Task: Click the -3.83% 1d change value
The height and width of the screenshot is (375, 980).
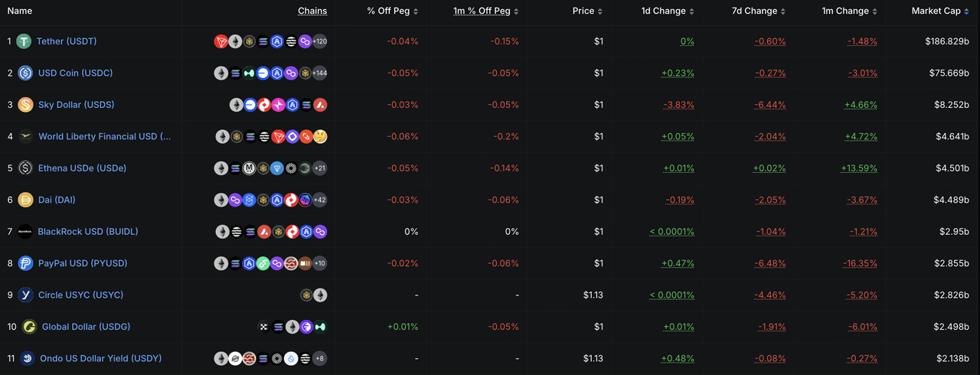Action: pyautogui.click(x=678, y=105)
